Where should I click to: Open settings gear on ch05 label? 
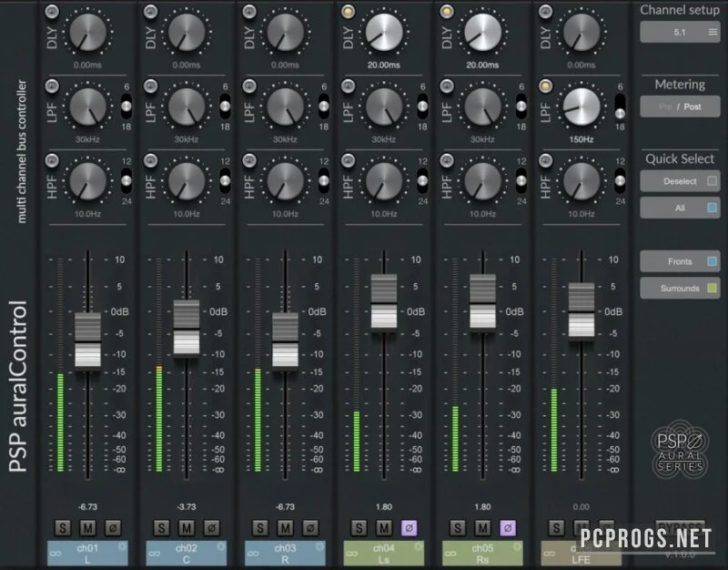(517, 546)
